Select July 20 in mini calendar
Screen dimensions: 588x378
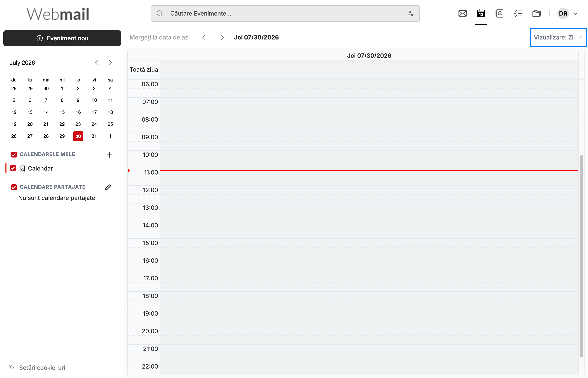coord(30,124)
